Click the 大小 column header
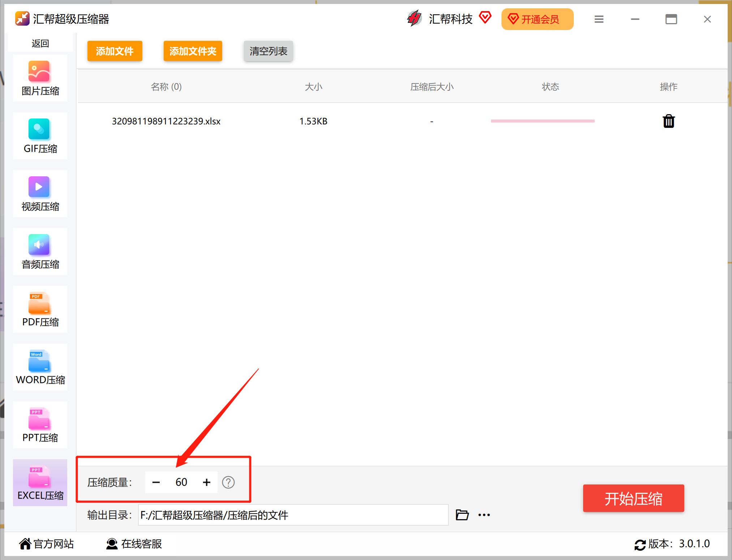This screenshot has width=732, height=560. coord(313,87)
